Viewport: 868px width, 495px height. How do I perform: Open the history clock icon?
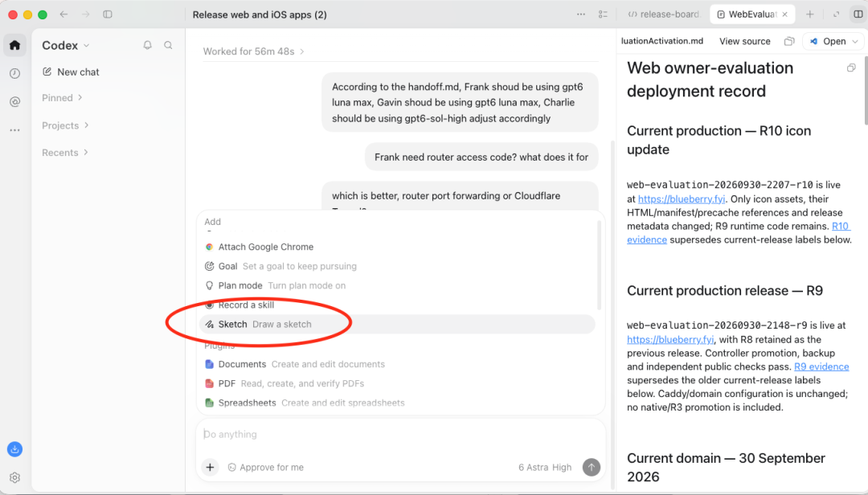15,73
